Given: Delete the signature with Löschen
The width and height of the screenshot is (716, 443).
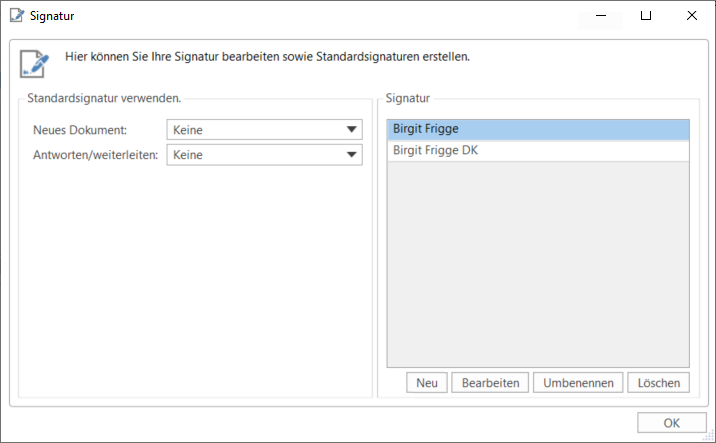Looking at the screenshot, I should click(658, 383).
